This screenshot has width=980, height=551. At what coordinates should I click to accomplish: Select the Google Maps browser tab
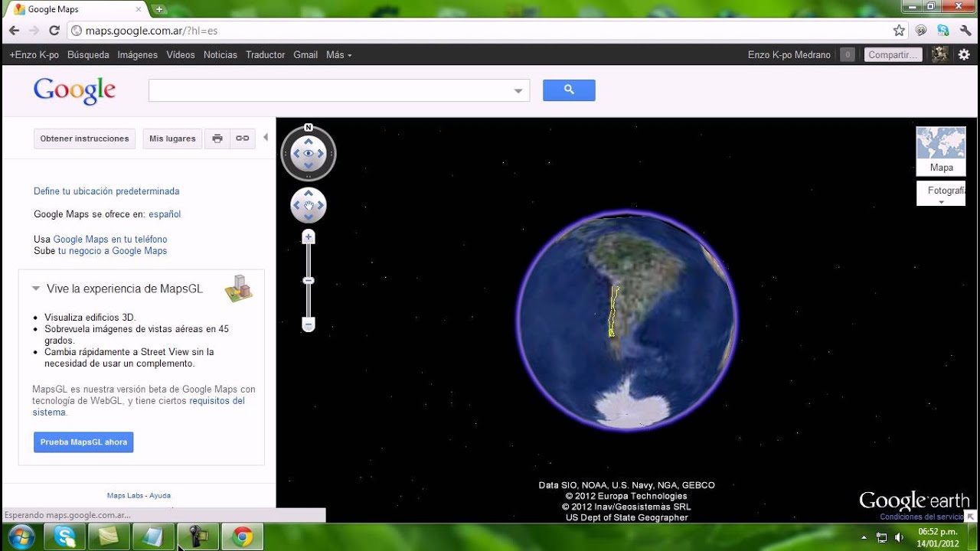click(x=77, y=9)
